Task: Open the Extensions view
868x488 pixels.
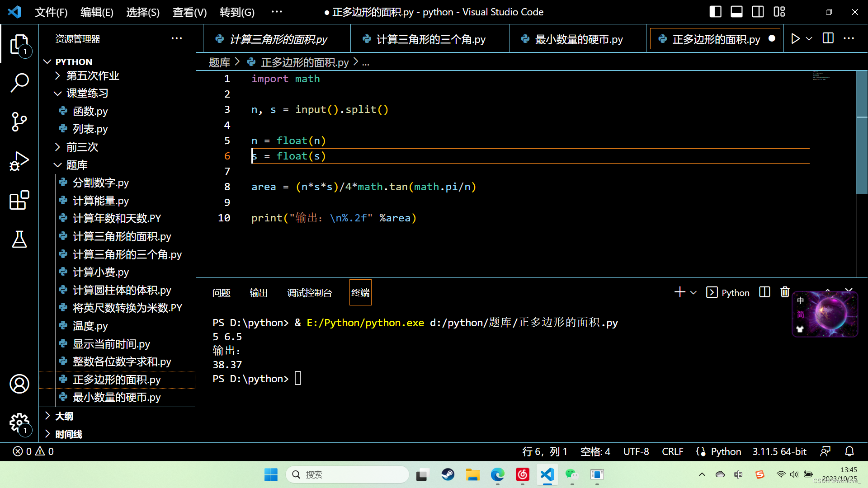Action: (x=19, y=200)
